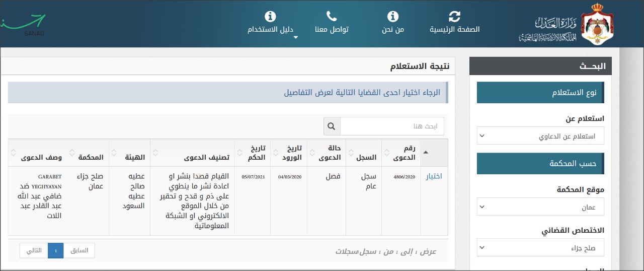The image size is (644, 271).
Task: Open the الصفحة الرئيسية menu item
Action: 454,29
